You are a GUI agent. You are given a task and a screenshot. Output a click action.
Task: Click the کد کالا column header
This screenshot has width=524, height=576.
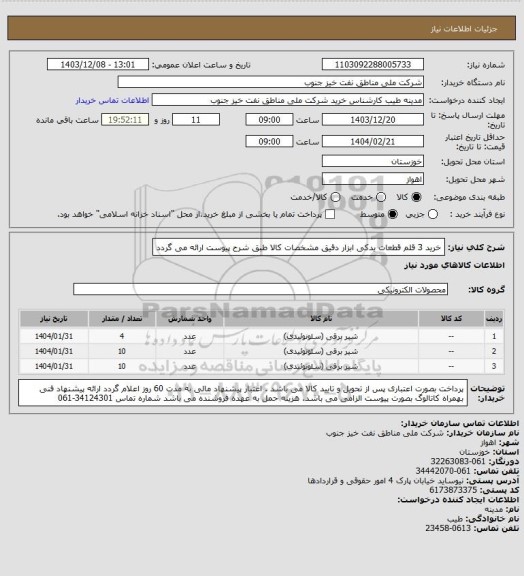[x=451, y=318]
